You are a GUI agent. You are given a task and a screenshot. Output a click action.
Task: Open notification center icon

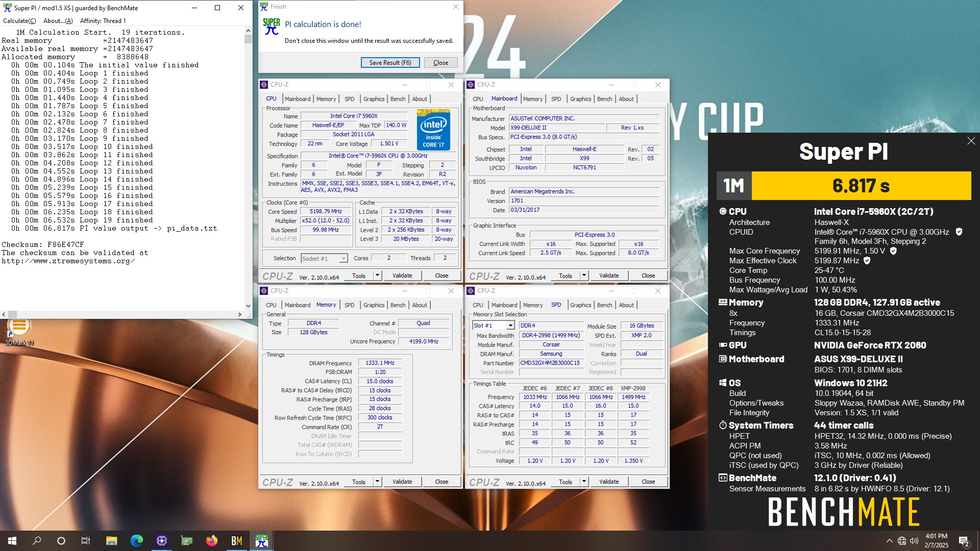(964, 541)
